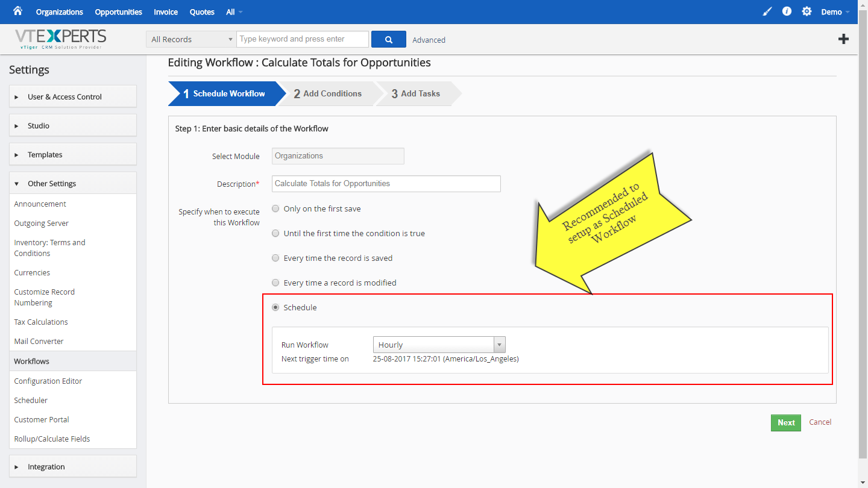868x488 pixels.
Task: Select 'Only on the first save' radio
Action: (275, 208)
